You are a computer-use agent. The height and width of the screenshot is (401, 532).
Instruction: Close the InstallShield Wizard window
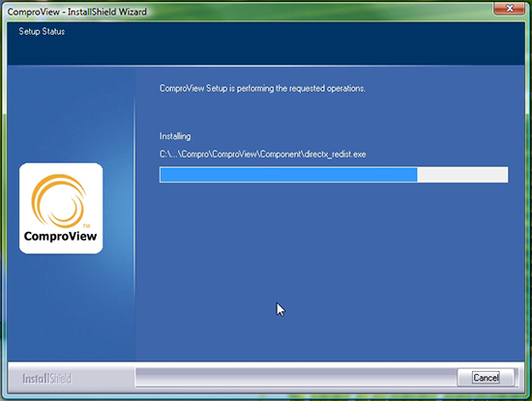click(x=509, y=9)
